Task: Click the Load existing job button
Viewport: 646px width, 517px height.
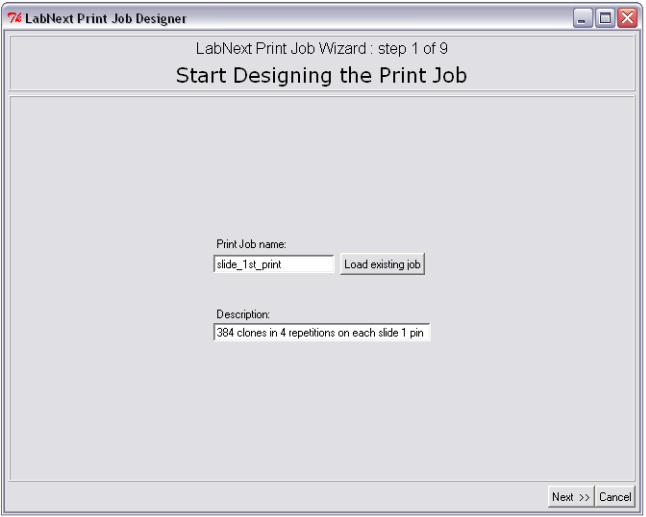Action: point(382,264)
